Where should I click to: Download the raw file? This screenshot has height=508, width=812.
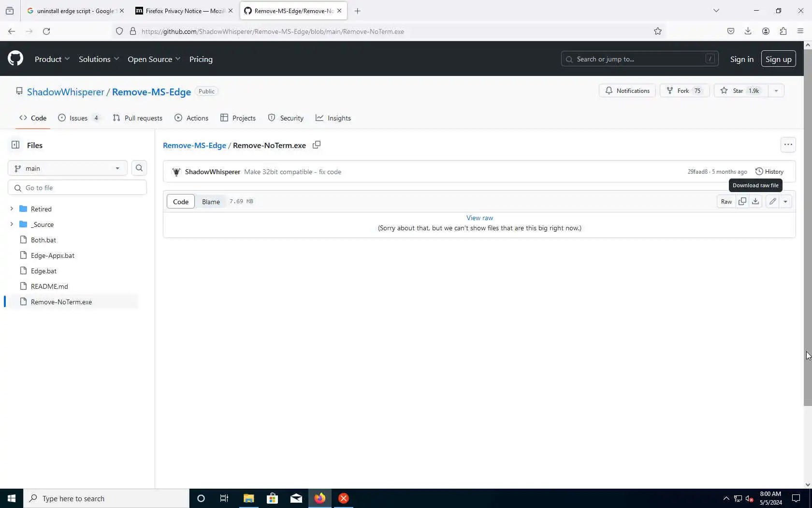(755, 201)
